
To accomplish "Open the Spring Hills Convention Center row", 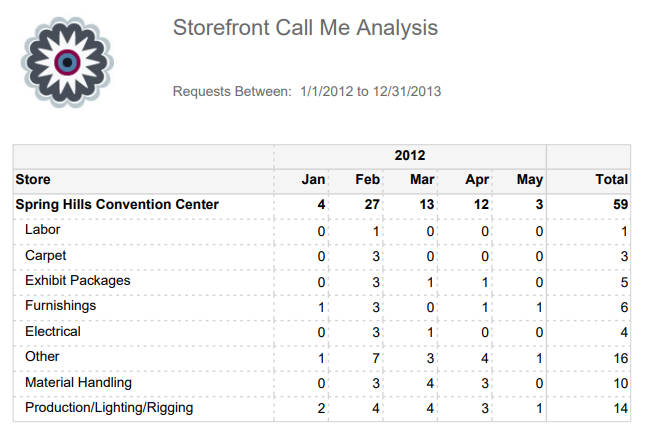I will point(117,205).
